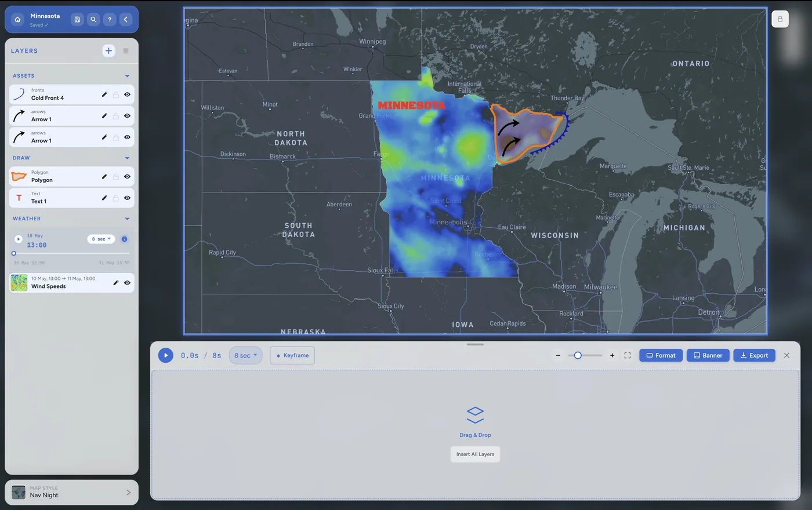Lock the Cold Front 4 layer
This screenshot has width=812, height=510.
pos(116,94)
